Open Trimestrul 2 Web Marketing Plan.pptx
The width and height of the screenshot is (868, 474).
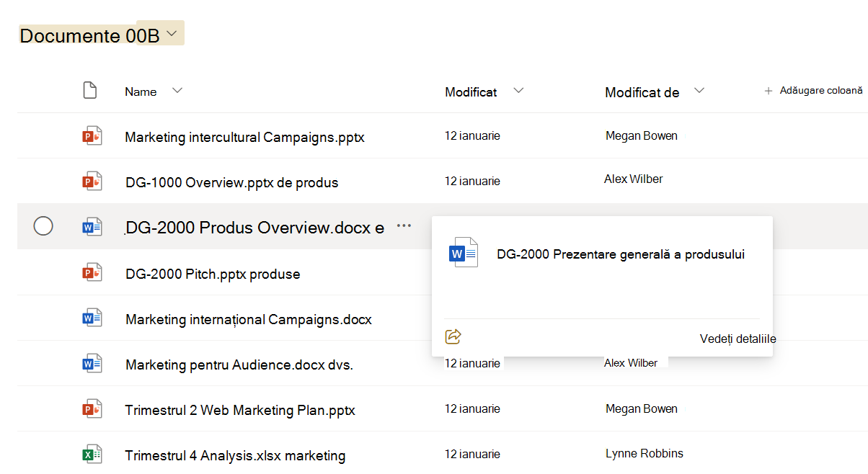click(x=240, y=410)
